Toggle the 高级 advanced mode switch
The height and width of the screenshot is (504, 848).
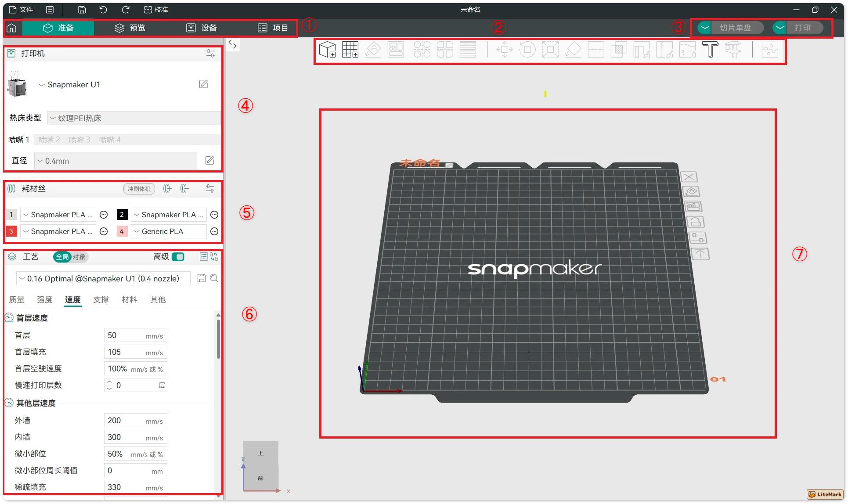pyautogui.click(x=178, y=257)
